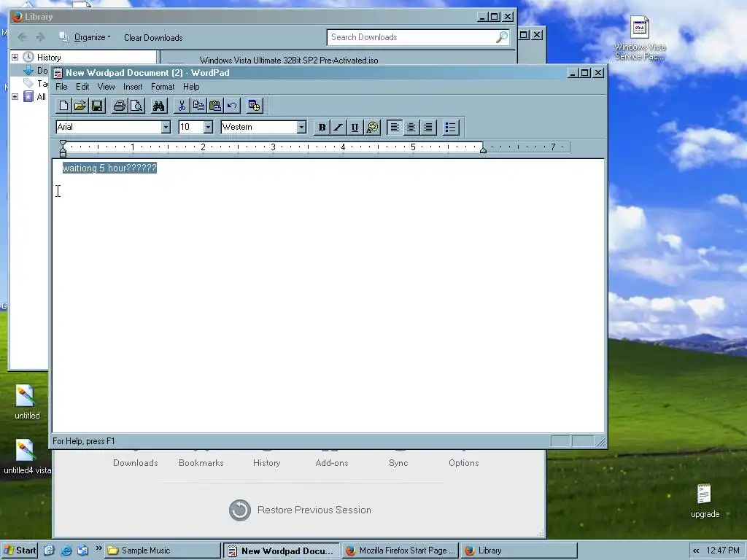
Task: Expand the Quick Launch overflow chevron
Action: tap(98, 548)
